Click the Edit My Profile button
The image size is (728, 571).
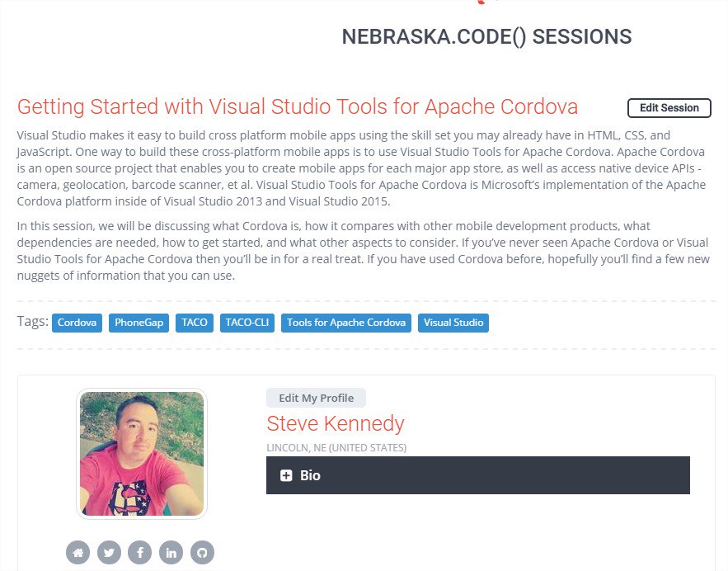(316, 398)
